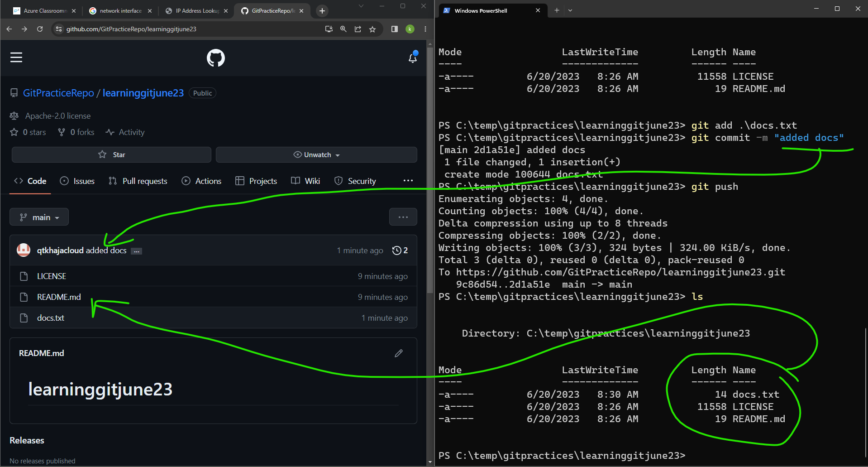
Task: Expand the file actions ellipsis button
Action: [x=403, y=217]
